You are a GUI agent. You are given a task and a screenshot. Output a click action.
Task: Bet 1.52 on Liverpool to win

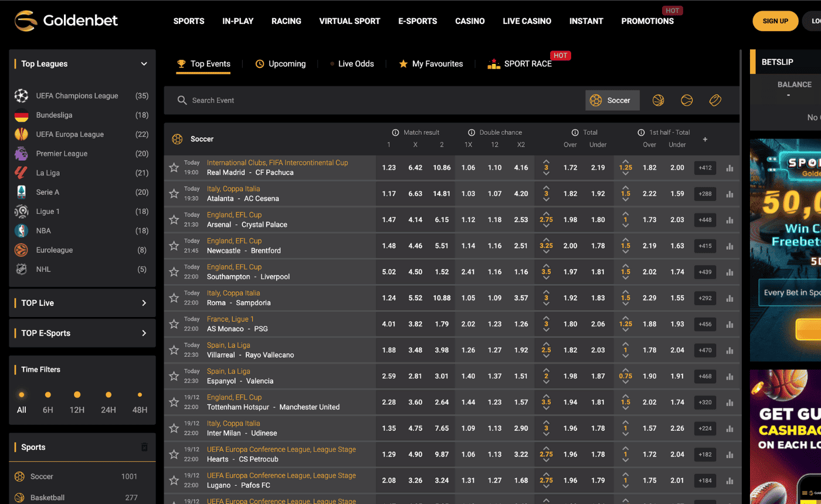point(442,272)
